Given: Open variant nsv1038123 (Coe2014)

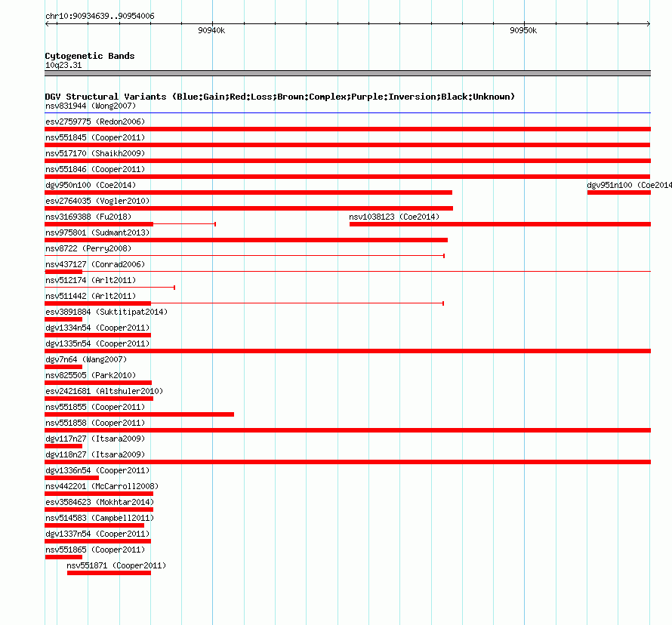Looking at the screenshot, I should click(394, 217).
